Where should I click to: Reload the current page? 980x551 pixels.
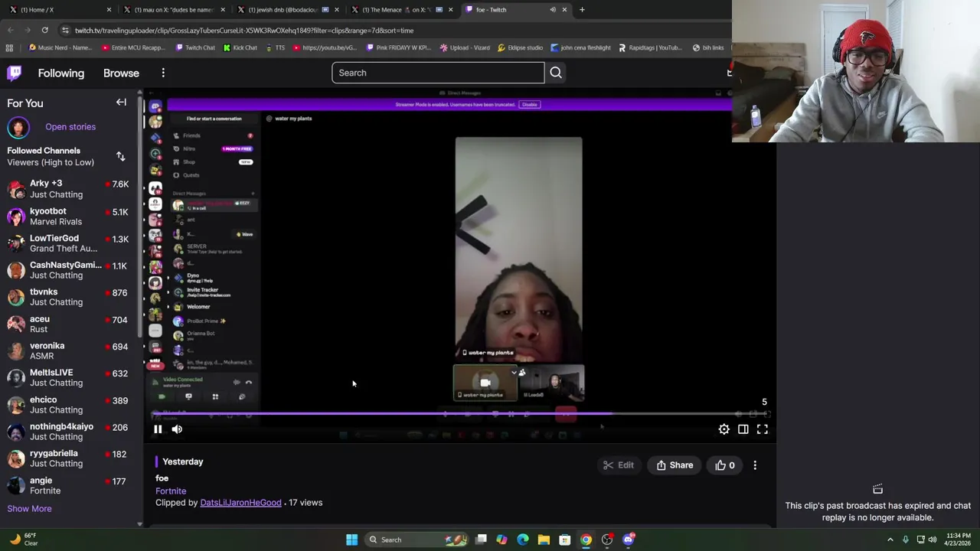click(44, 31)
